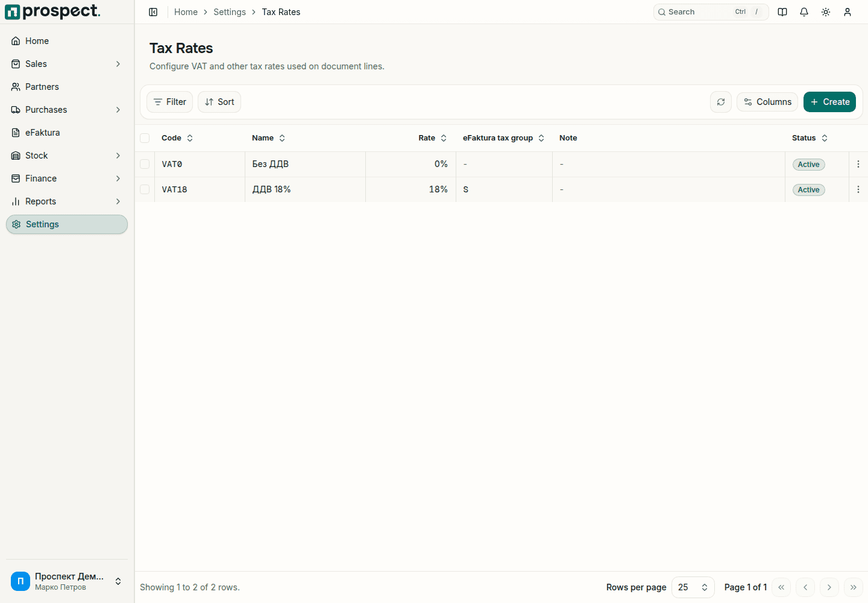Sort by Code column
The height and width of the screenshot is (603, 868).
177,138
